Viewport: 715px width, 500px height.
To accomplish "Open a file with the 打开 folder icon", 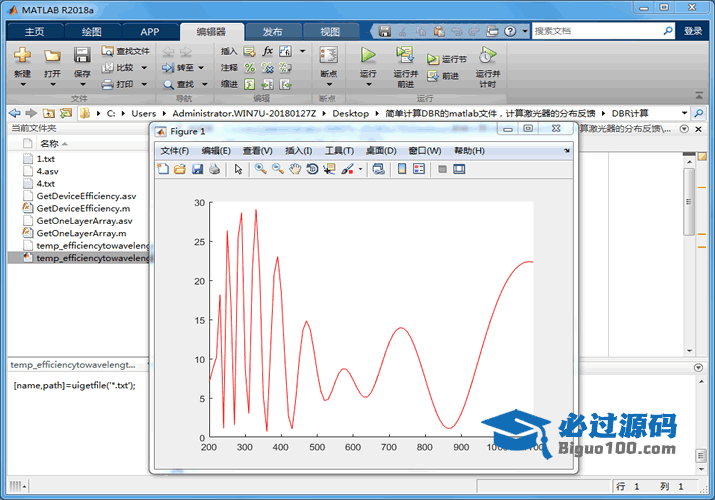I will click(x=52, y=55).
